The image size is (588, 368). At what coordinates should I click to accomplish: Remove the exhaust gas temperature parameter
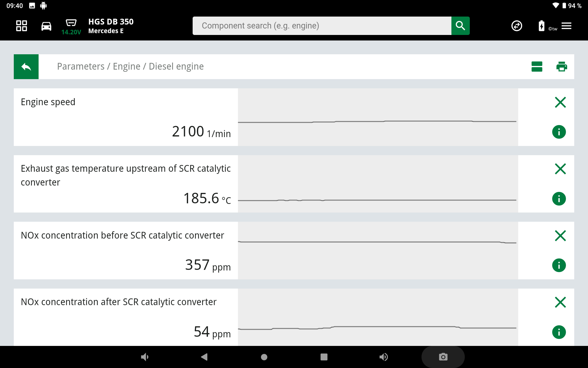pos(560,169)
